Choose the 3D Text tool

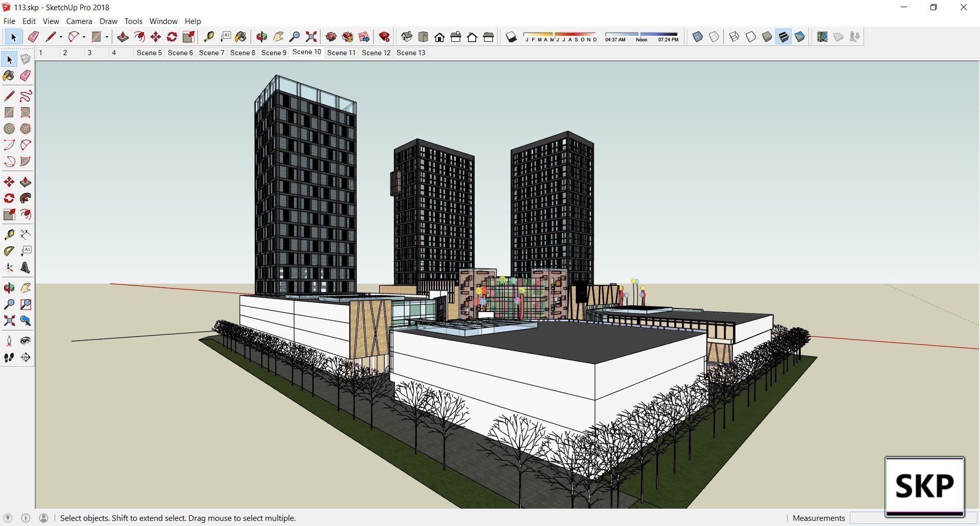tap(26, 268)
